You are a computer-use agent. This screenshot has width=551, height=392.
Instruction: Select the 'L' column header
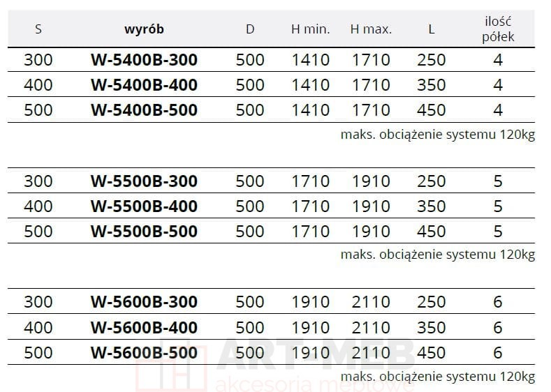(x=431, y=29)
